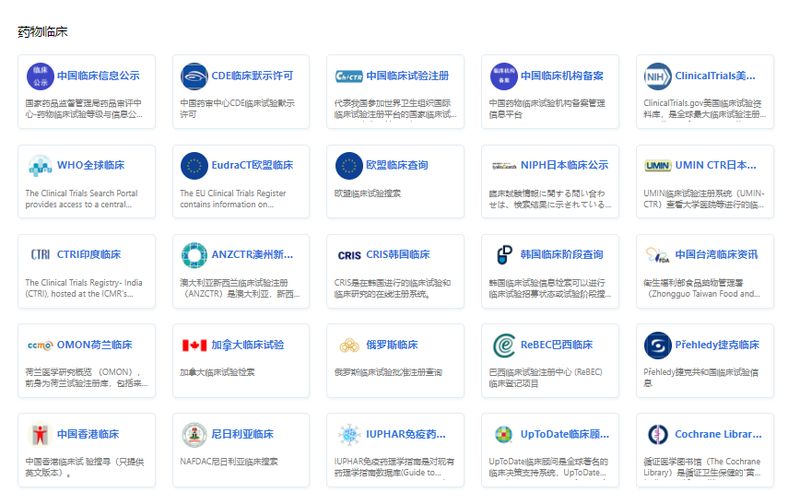Image resolution: width=800 pixels, height=504 pixels.
Task: Click the 中国香港临床 red figure icon
Action: point(40,434)
